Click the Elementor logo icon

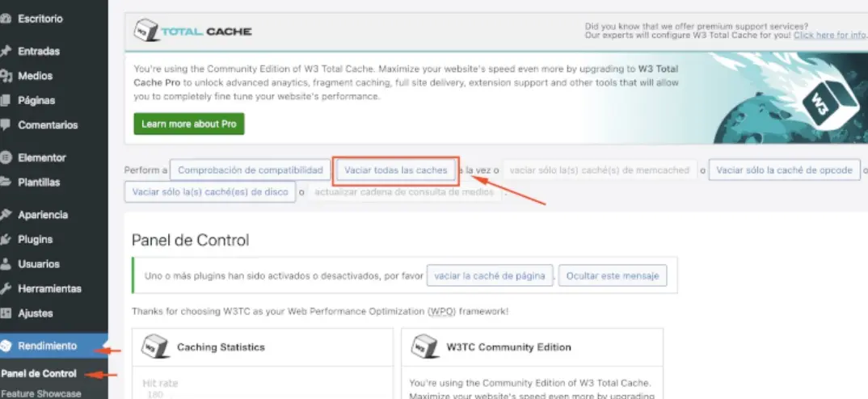[x=5, y=157]
